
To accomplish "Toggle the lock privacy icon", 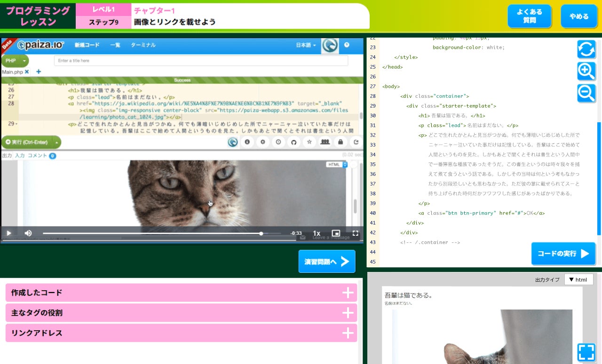I will tap(340, 142).
